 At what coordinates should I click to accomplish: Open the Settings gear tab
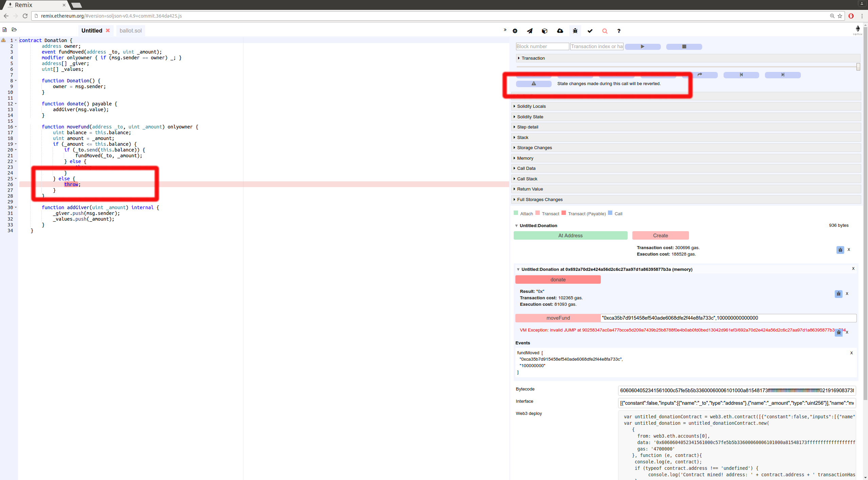point(515,31)
